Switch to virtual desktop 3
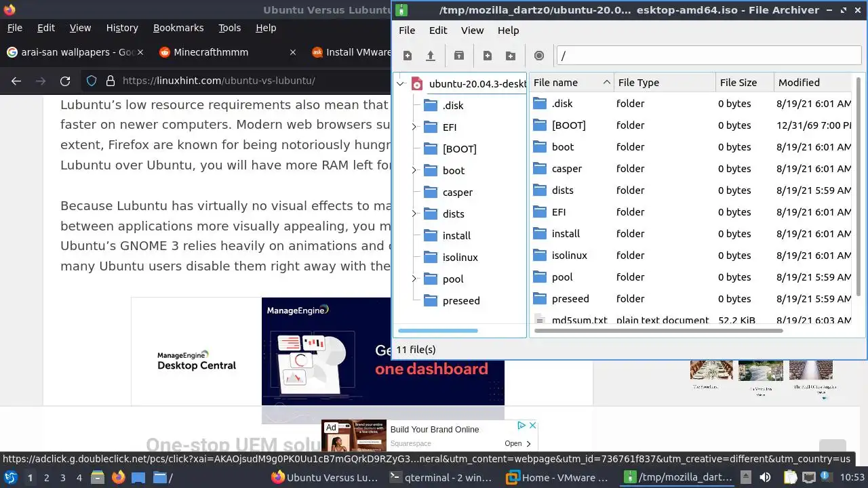 tap(63, 478)
